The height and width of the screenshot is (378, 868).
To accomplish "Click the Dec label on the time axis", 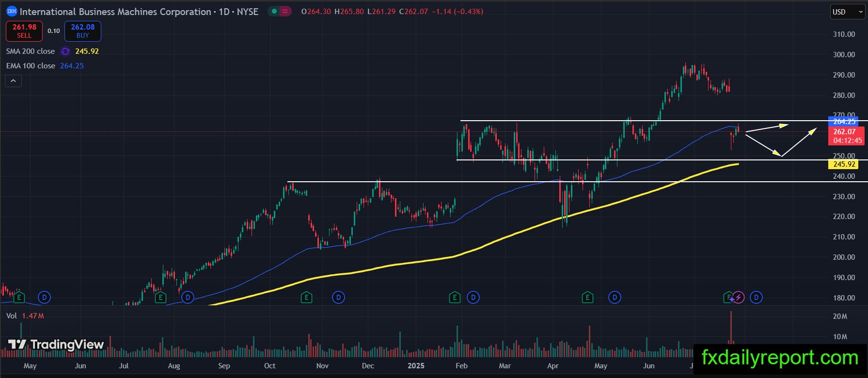I will click(368, 366).
